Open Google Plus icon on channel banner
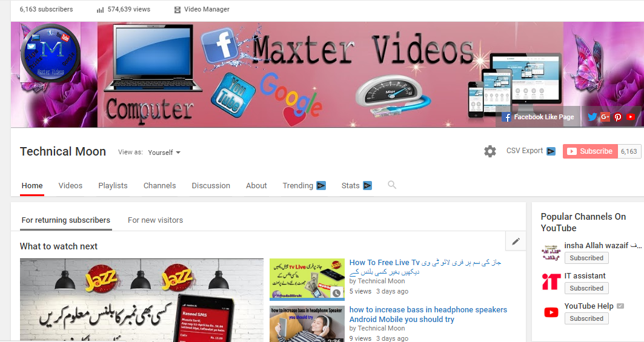 click(x=605, y=117)
